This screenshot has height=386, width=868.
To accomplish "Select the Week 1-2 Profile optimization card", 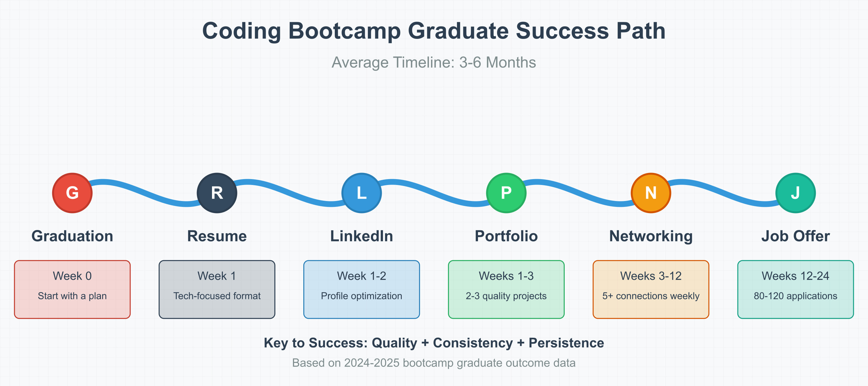I will (x=362, y=289).
